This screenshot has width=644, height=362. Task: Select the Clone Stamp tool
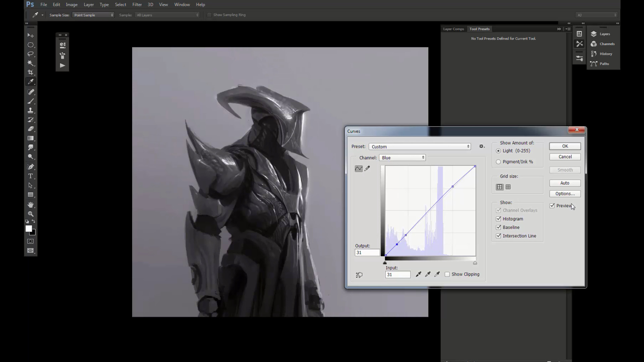tap(31, 110)
